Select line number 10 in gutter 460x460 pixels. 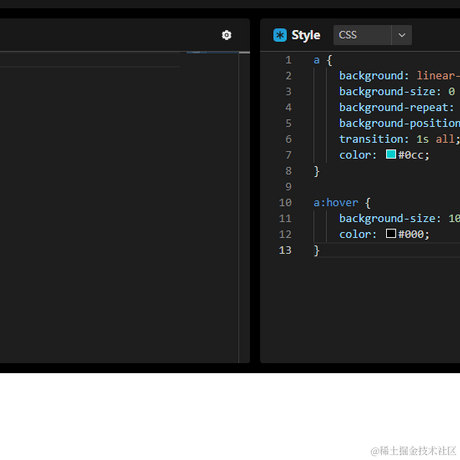[285, 203]
